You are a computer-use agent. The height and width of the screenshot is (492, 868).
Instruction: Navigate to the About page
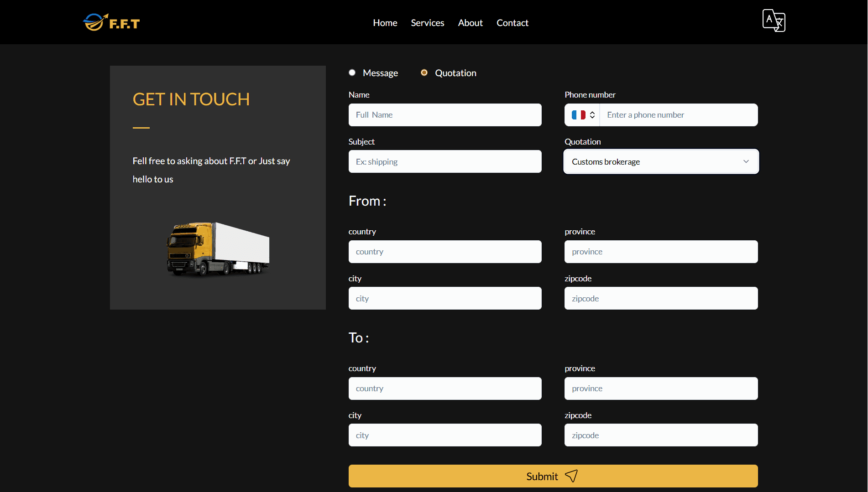pyautogui.click(x=470, y=23)
